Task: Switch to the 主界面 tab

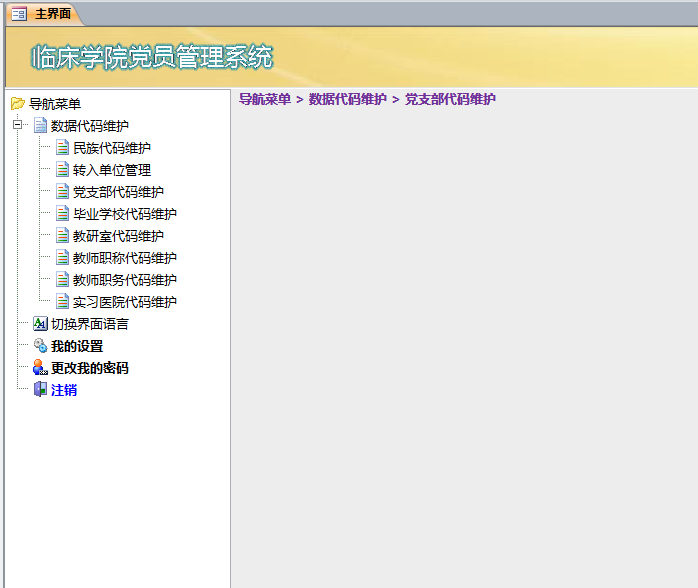Action: [x=43, y=14]
